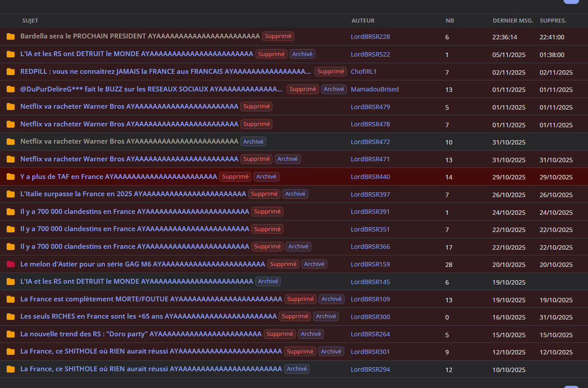Select folder icon of the Doro party topic
Screen dimensions: 588x388
(x=11, y=334)
